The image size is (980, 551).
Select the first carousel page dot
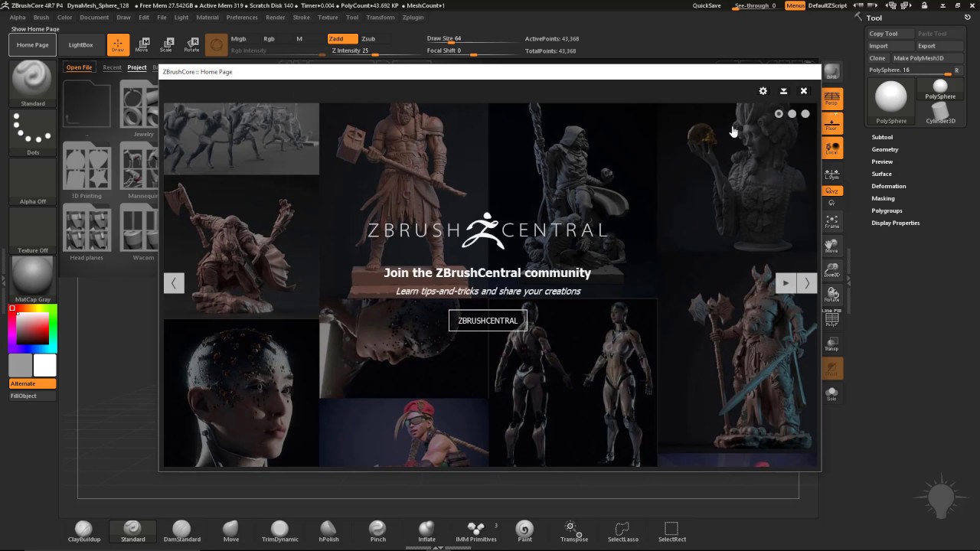point(779,114)
